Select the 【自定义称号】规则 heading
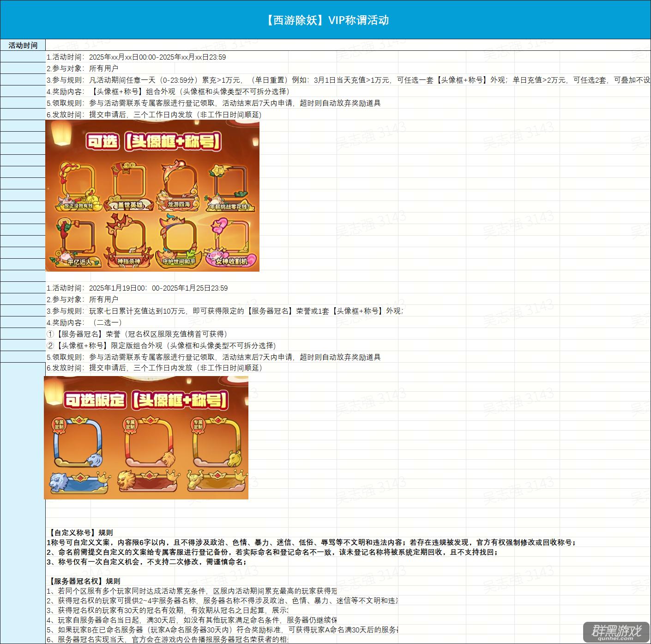 pos(80,533)
